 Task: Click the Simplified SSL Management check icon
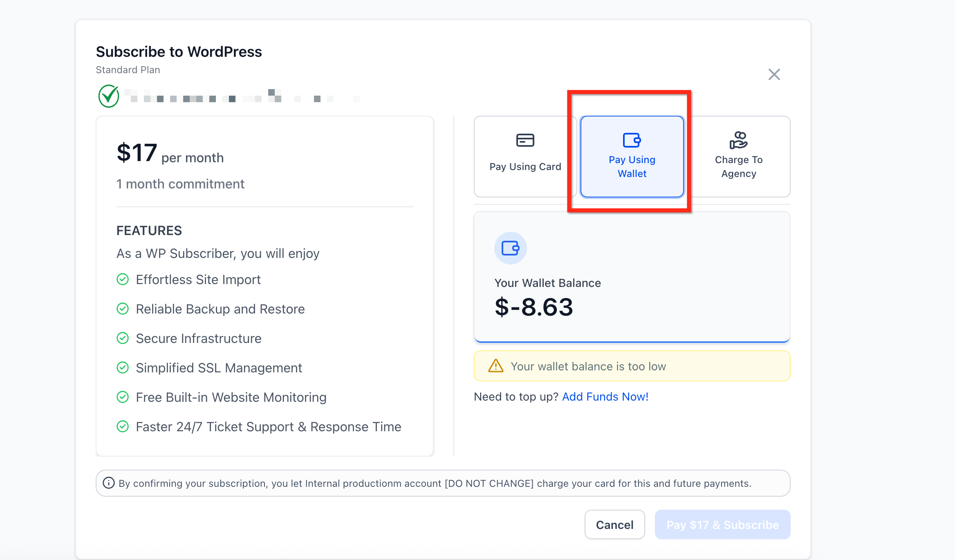click(123, 367)
